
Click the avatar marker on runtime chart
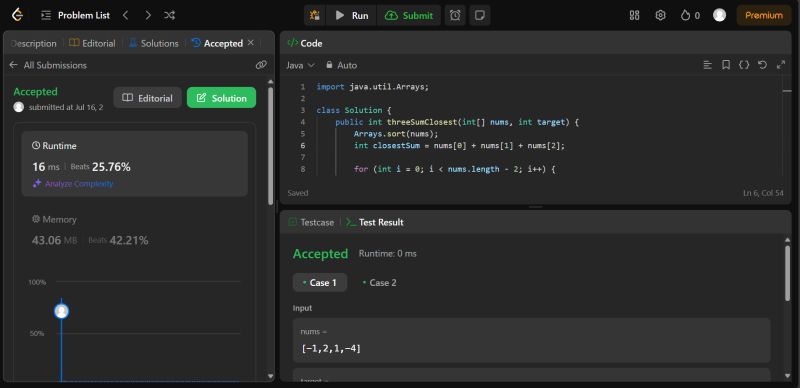61,311
